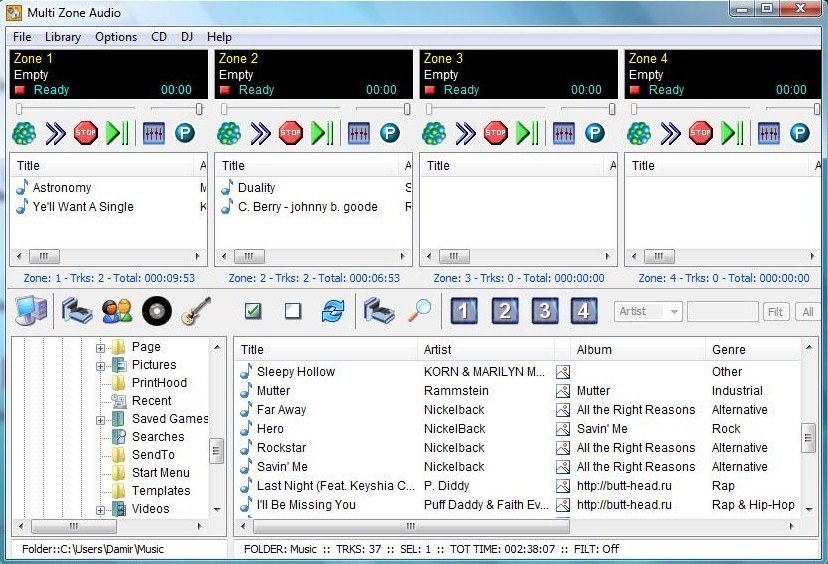Click the vinyl record albums icon
This screenshot has width=828, height=564.
coord(157,311)
